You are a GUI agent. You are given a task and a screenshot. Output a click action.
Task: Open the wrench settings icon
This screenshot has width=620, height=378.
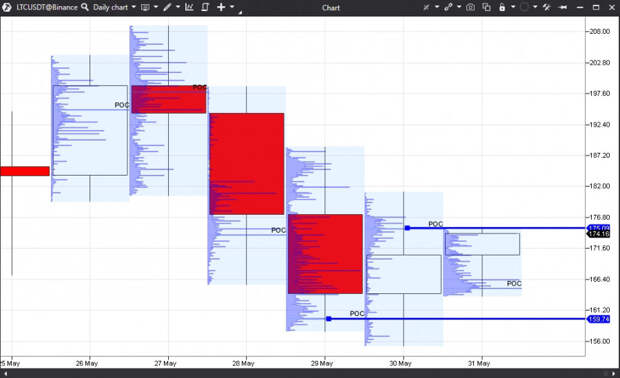point(547,7)
